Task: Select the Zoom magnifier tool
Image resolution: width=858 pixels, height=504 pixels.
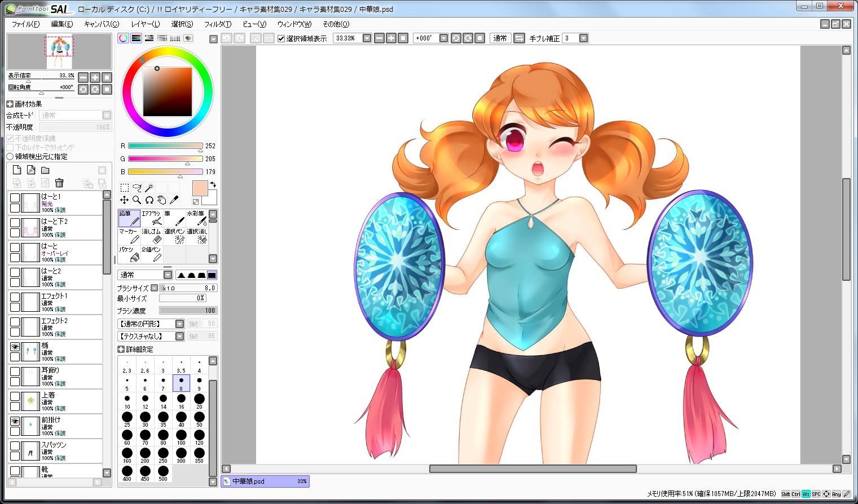Action: pyautogui.click(x=137, y=200)
